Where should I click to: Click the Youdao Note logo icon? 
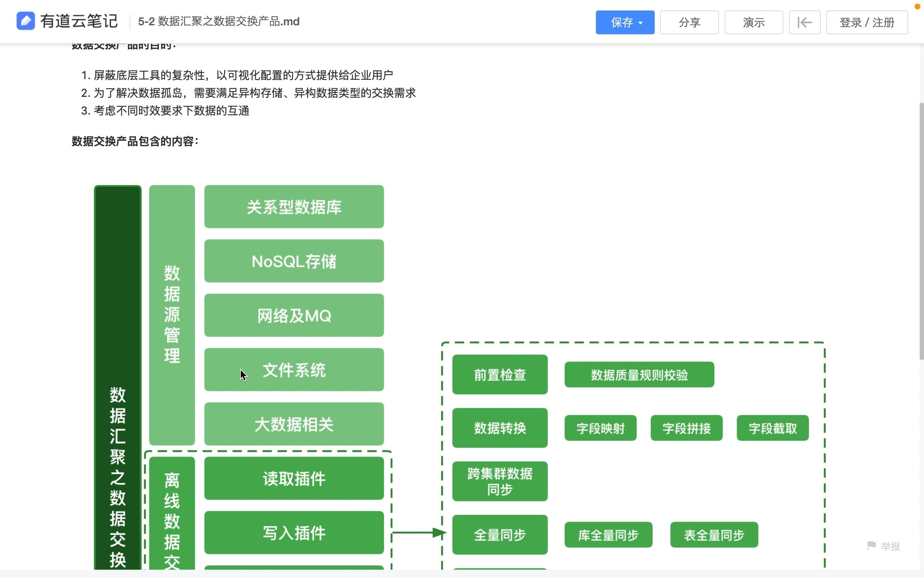[26, 21]
